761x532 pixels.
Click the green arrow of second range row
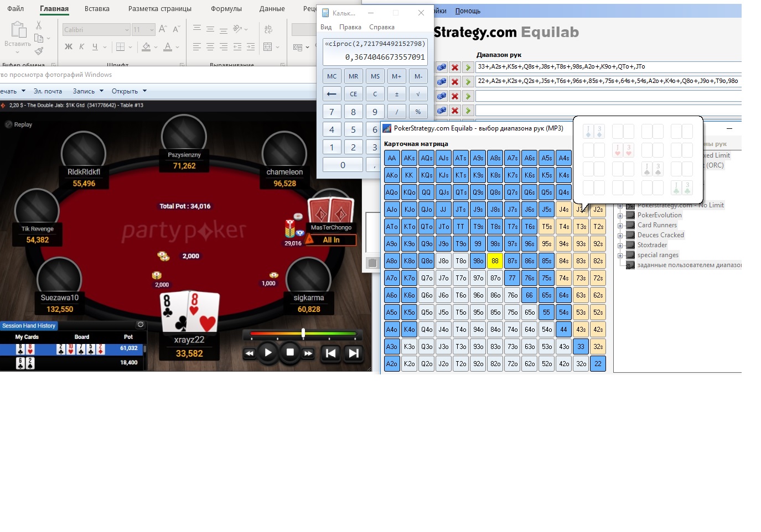point(468,82)
